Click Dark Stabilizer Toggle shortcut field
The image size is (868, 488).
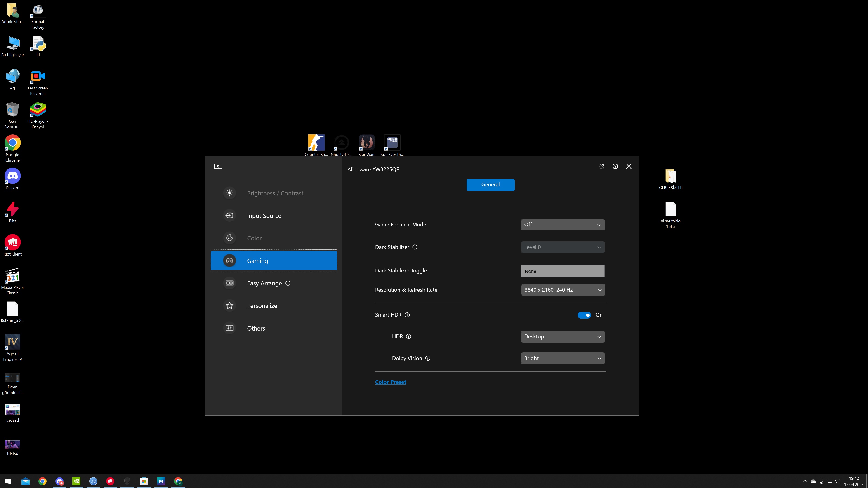(x=562, y=271)
